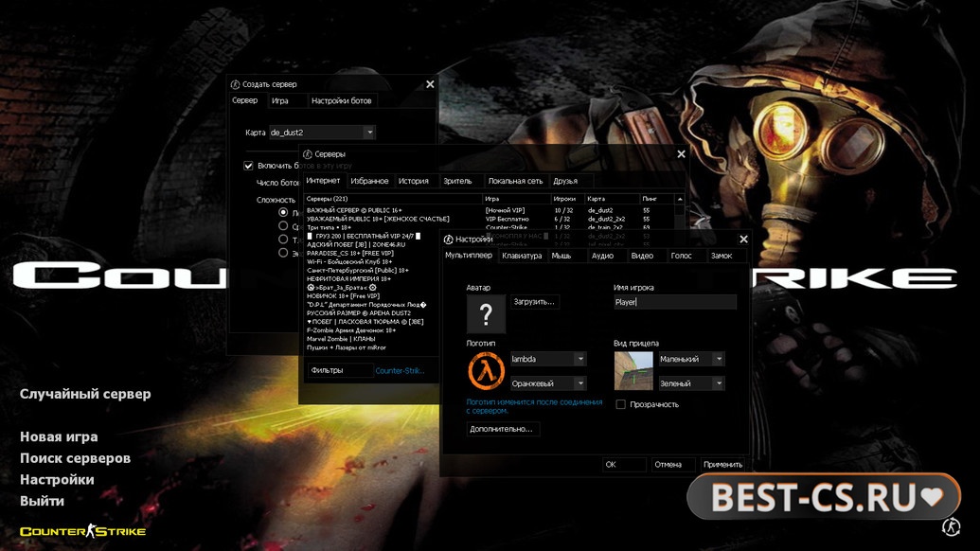Click Выйти in main menu
Screen dimensions: 980x551
pos(42,501)
